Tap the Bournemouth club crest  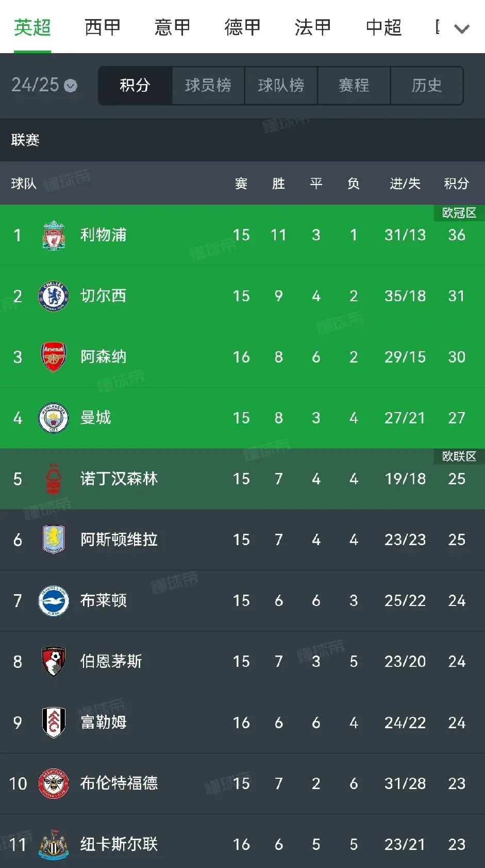point(54,662)
